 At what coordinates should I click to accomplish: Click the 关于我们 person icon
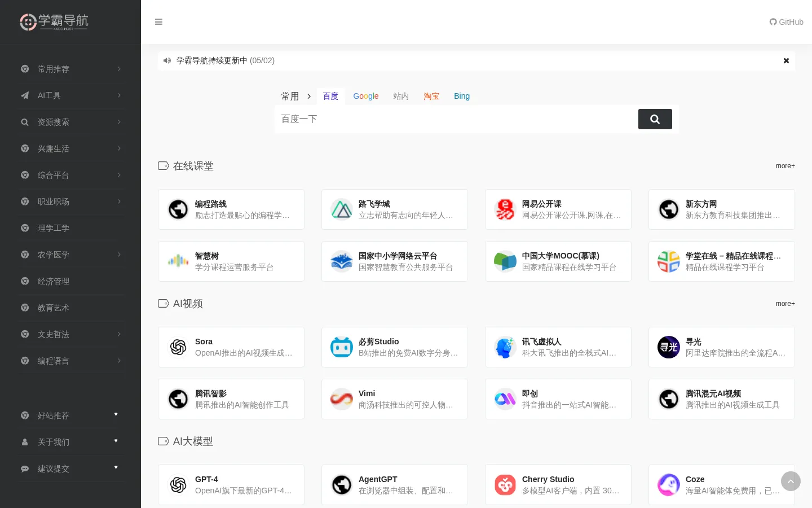click(x=25, y=442)
